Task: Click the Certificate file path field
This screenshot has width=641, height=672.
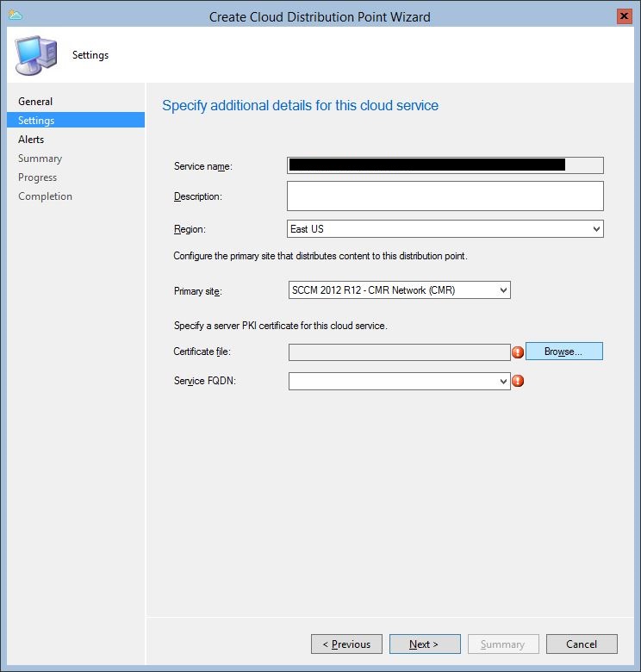Action: pyautogui.click(x=400, y=352)
